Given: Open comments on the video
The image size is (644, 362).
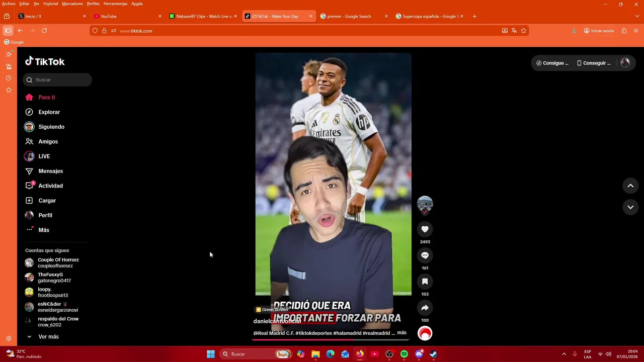Looking at the screenshot, I should click(425, 255).
